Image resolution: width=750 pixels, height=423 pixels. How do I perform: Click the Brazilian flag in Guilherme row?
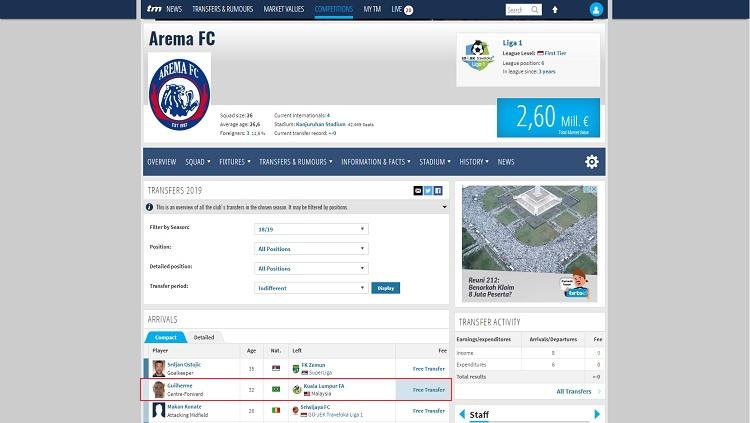click(276, 390)
